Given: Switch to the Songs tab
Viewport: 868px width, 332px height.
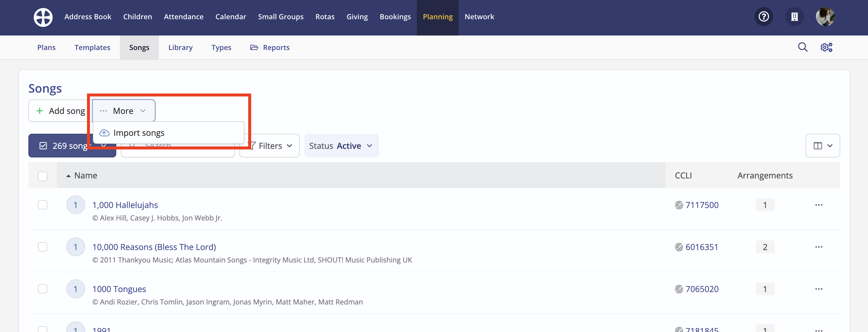Looking at the screenshot, I should click(139, 48).
